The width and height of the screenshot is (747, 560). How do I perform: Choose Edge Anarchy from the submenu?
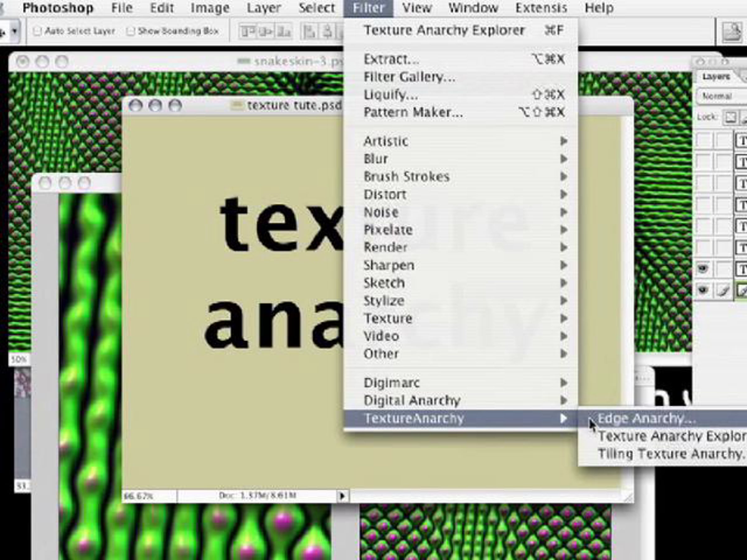pyautogui.click(x=647, y=418)
